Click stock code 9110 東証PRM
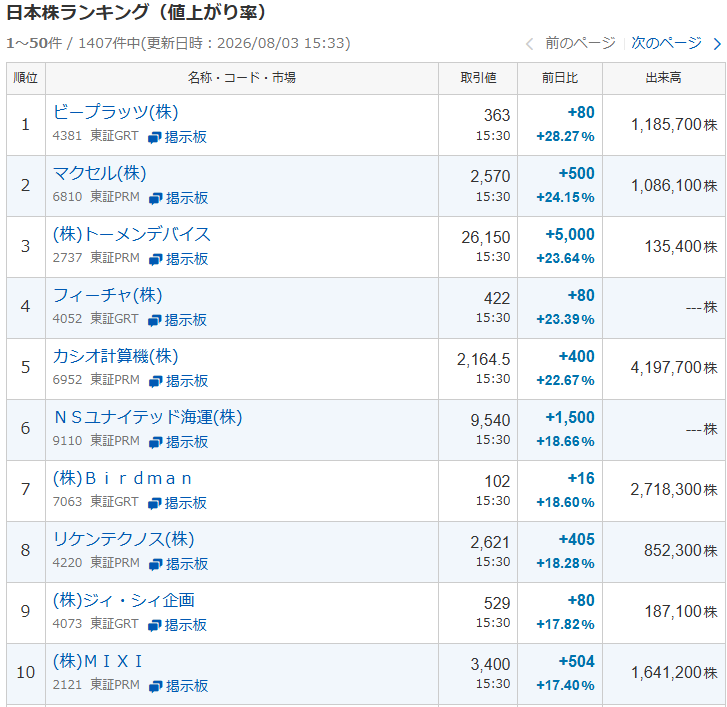This screenshot has height=707, width=727. [x=96, y=440]
